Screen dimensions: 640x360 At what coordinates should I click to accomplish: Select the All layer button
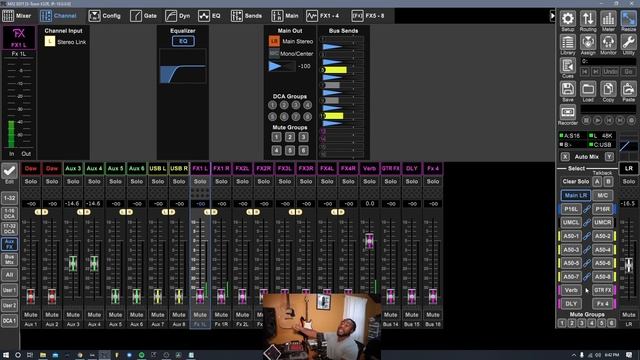[9, 275]
